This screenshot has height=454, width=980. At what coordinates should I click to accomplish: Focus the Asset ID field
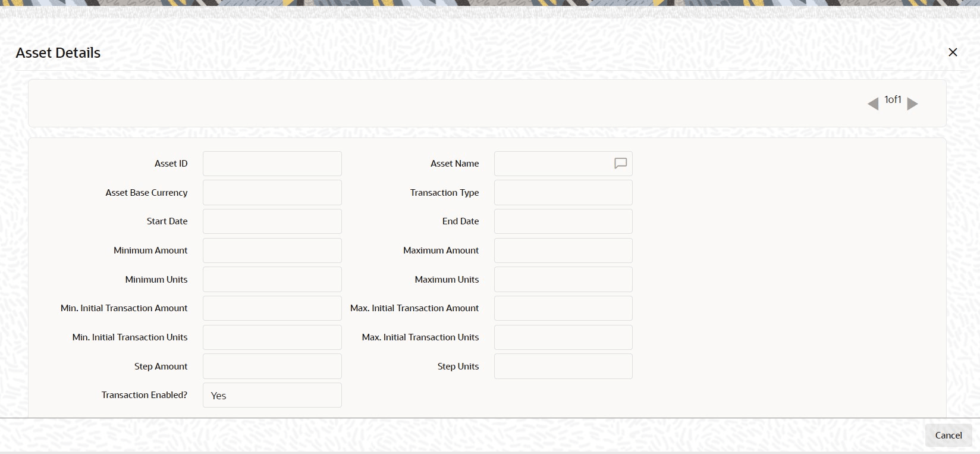point(272,164)
